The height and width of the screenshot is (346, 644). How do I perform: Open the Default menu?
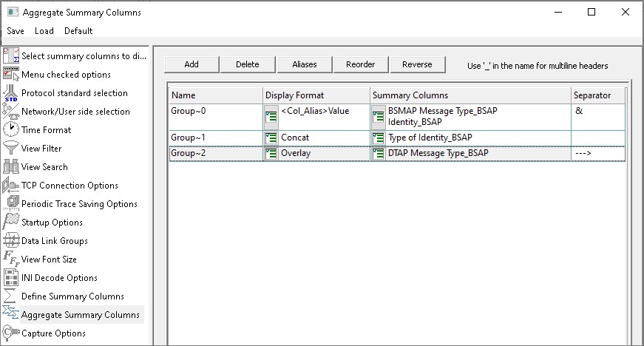[78, 31]
